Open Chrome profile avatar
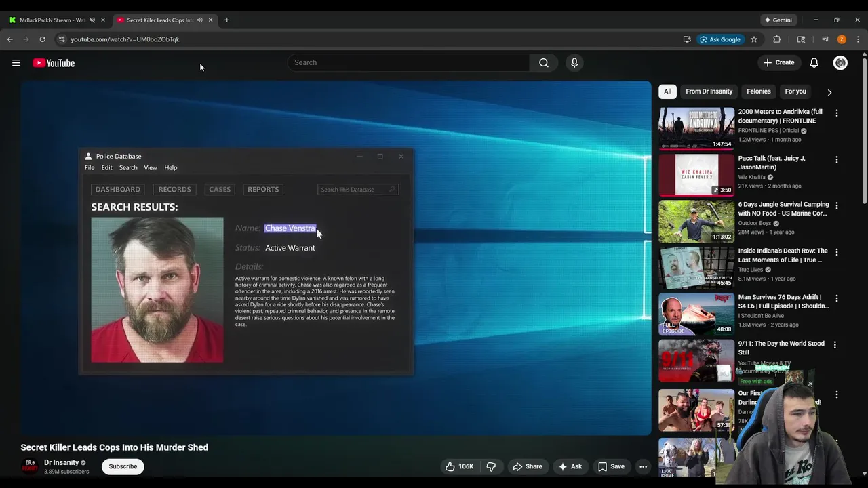 pos(842,39)
